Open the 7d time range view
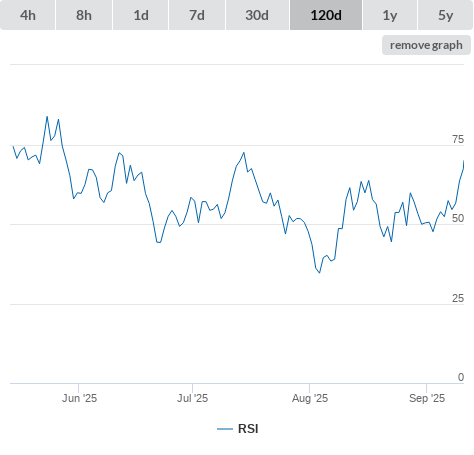The image size is (474, 455). click(x=197, y=15)
